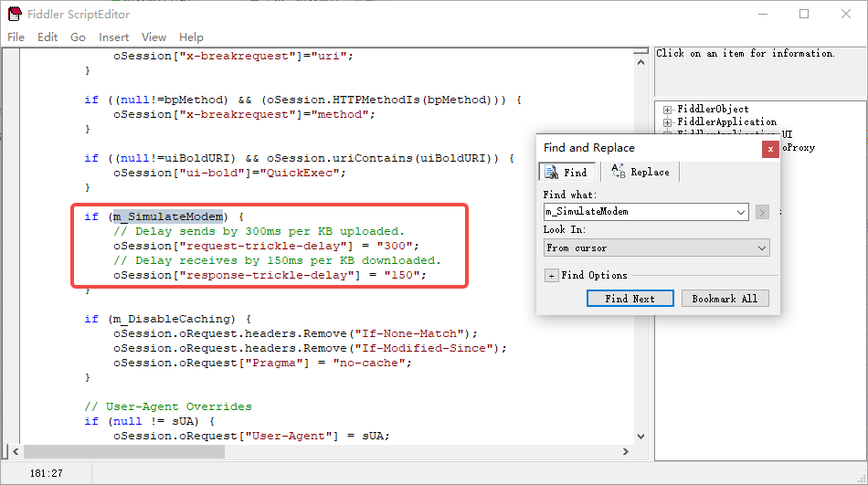Open the Help menu
The width and height of the screenshot is (868, 485).
click(x=191, y=37)
